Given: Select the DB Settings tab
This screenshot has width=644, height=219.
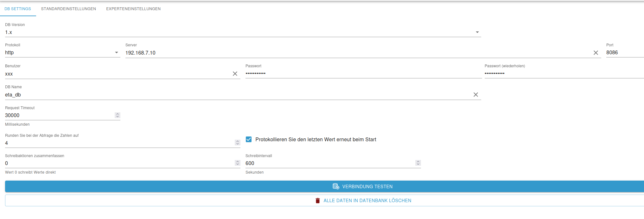Looking at the screenshot, I should pyautogui.click(x=18, y=9).
